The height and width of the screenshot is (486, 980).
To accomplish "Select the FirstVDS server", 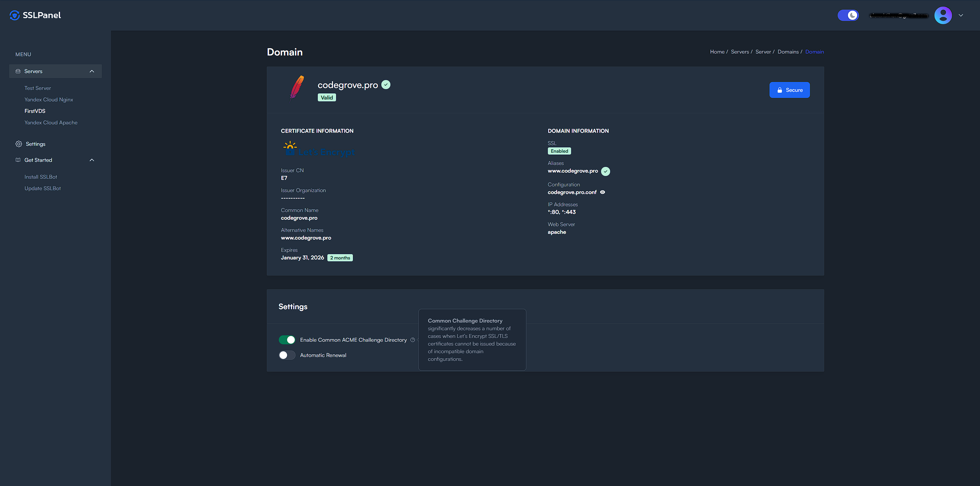I will [x=35, y=111].
